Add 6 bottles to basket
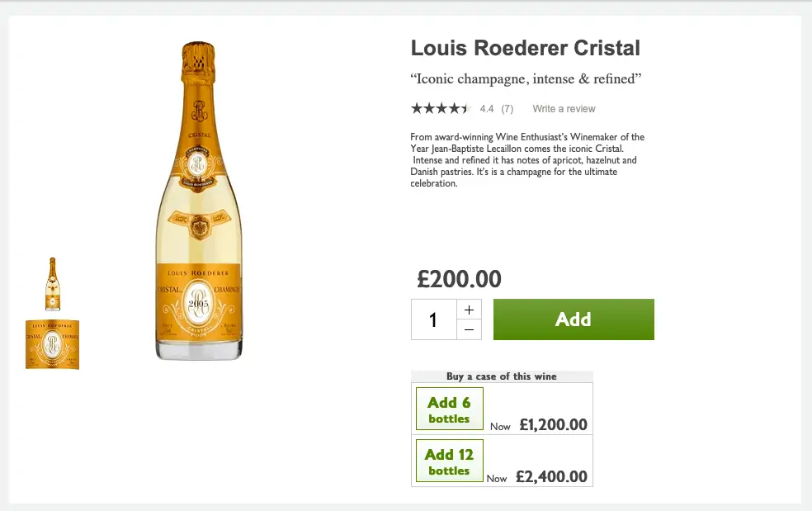This screenshot has width=812, height=511. point(449,409)
